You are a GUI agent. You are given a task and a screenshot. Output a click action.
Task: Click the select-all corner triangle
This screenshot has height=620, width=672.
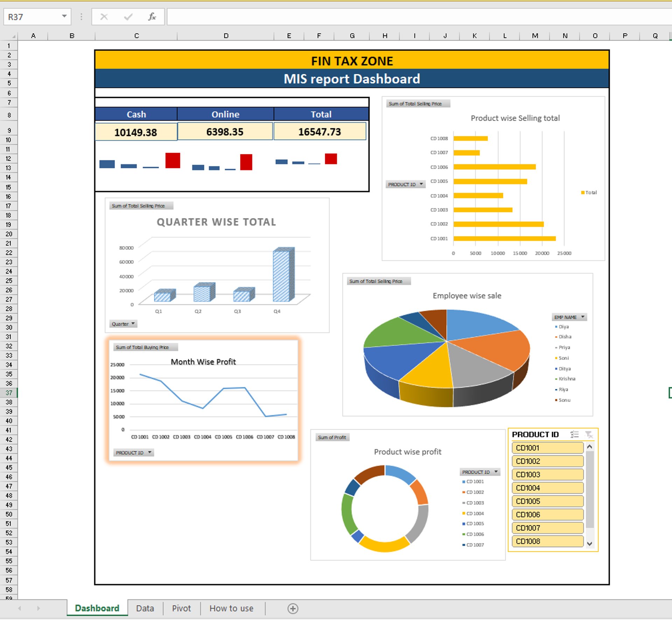13,36
